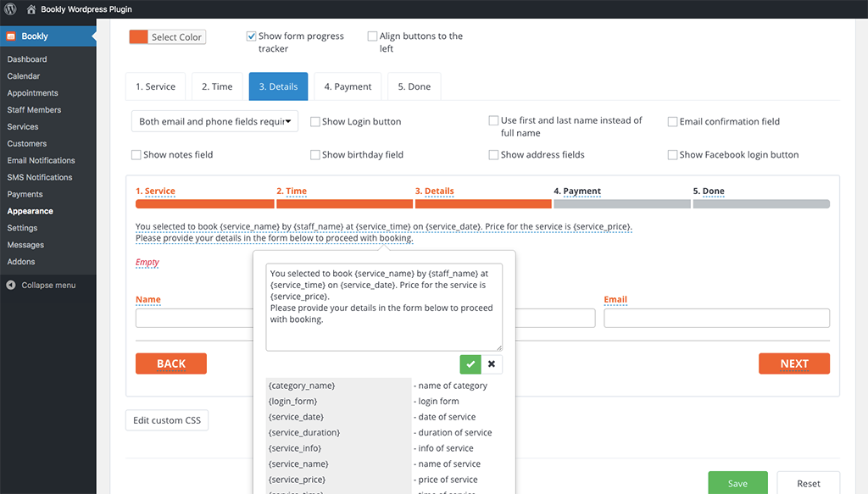Click the Bookly calendar icon in sidebar
The width and height of the screenshot is (868, 494).
pyautogui.click(x=11, y=36)
